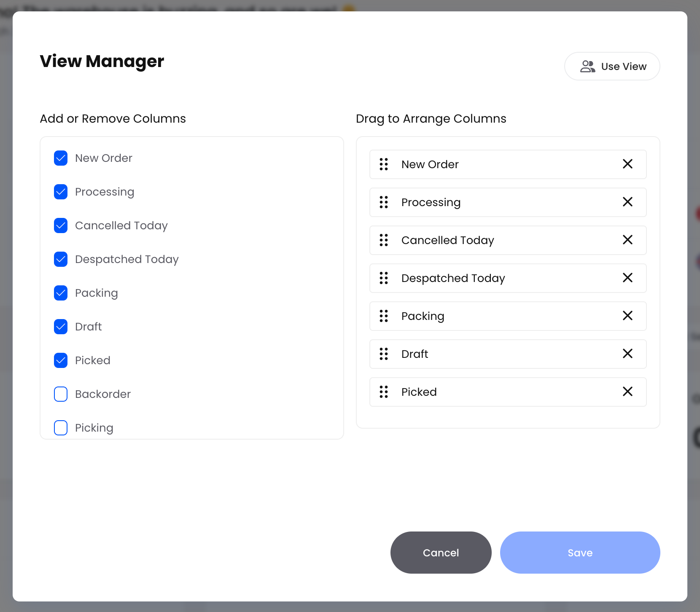Remove Cancelled Today from arranged columns
700x612 pixels.
[627, 240]
